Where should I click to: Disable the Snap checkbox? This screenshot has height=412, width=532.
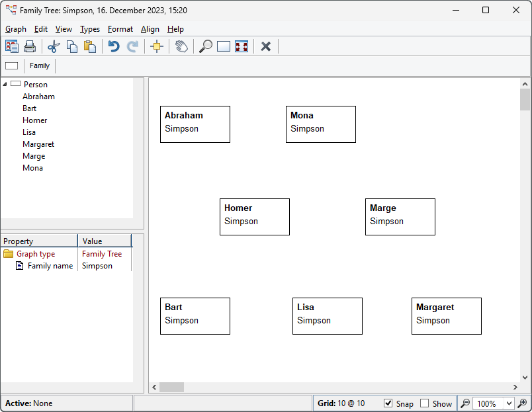(x=386, y=403)
